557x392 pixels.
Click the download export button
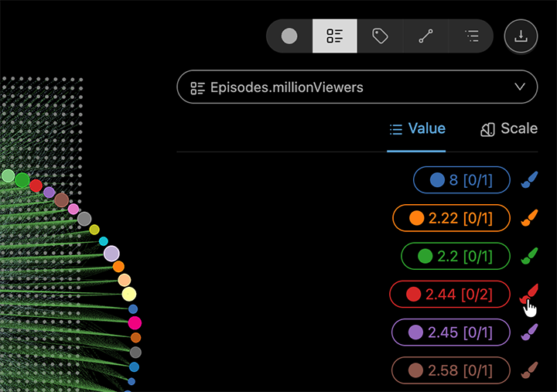pos(521,36)
